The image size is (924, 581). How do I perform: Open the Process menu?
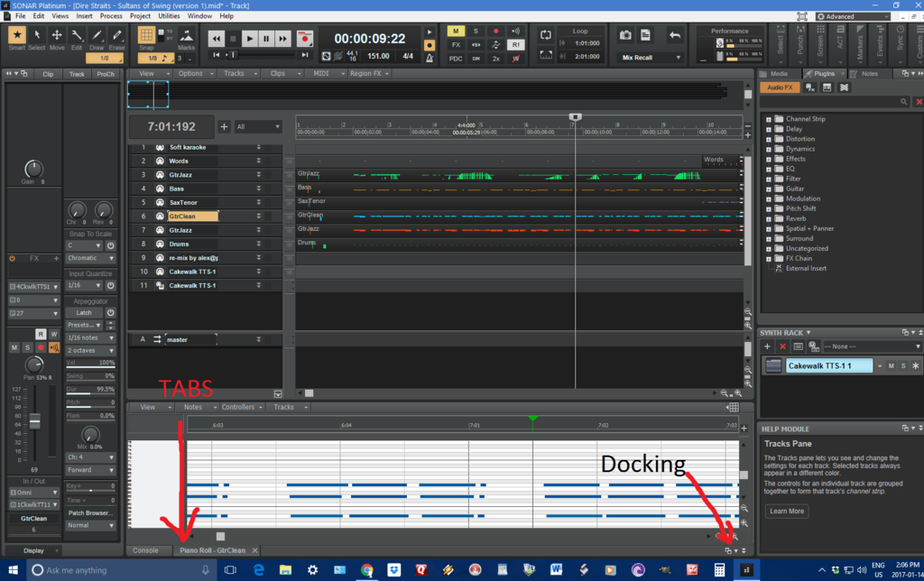(111, 16)
